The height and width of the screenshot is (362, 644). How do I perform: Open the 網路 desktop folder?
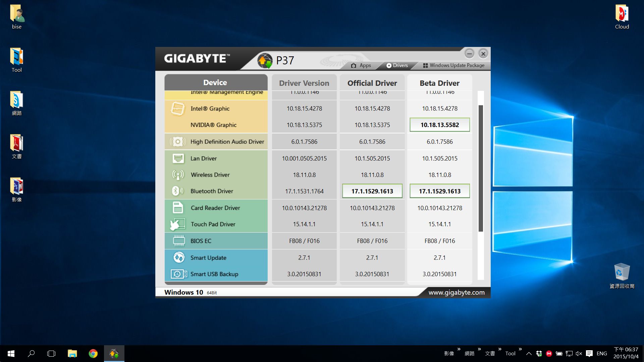(17, 103)
